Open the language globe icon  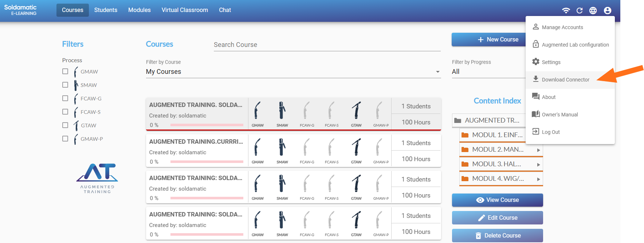pyautogui.click(x=593, y=11)
